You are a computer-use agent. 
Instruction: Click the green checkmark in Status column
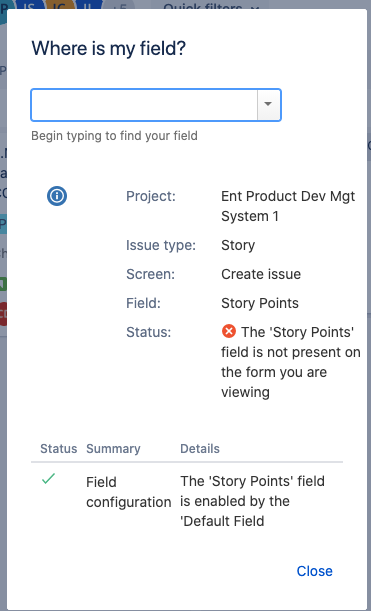tap(48, 479)
